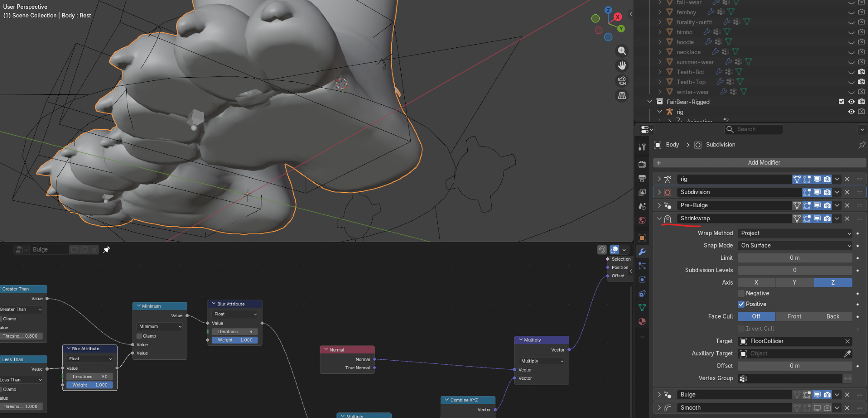Screen dimensions: 868x418
Task: Toggle camera view icon in viewport
Action: click(x=622, y=81)
